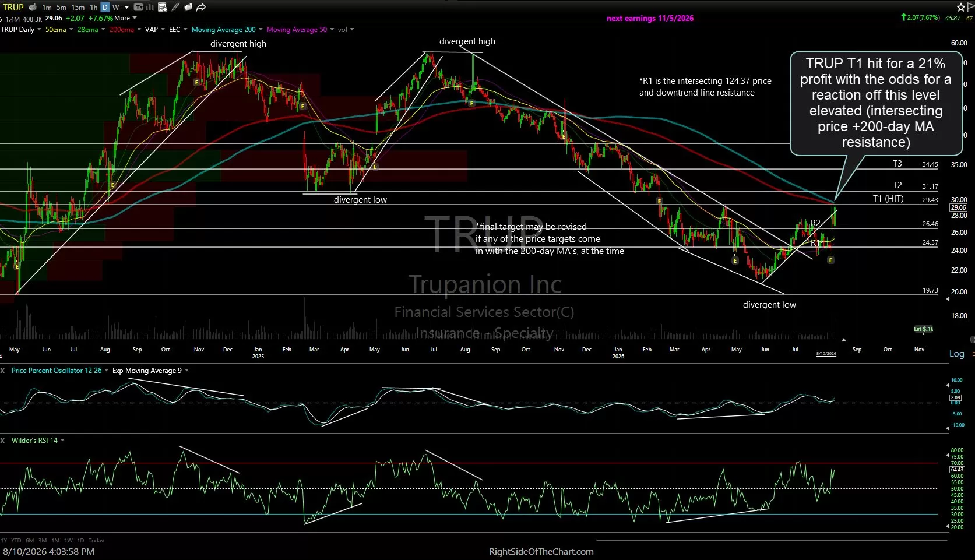Select the pencil drawing tool icon
The width and height of the screenshot is (975, 560).
175,7
